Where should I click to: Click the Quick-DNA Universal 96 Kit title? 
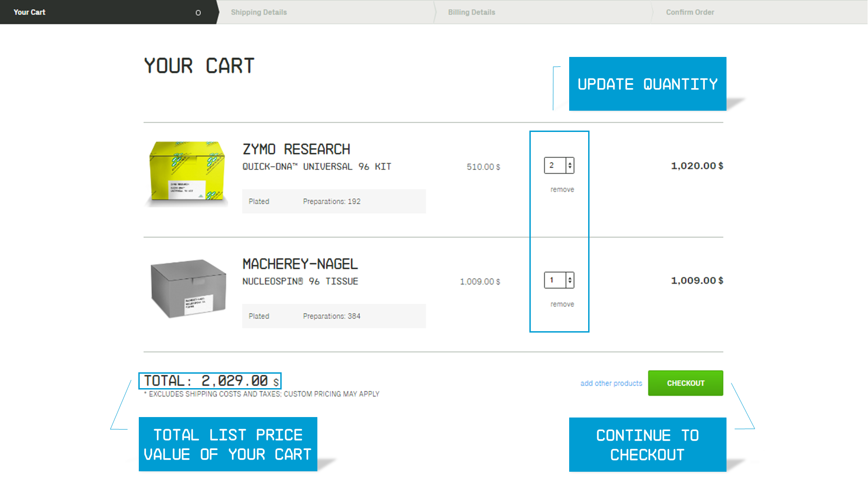tap(316, 167)
